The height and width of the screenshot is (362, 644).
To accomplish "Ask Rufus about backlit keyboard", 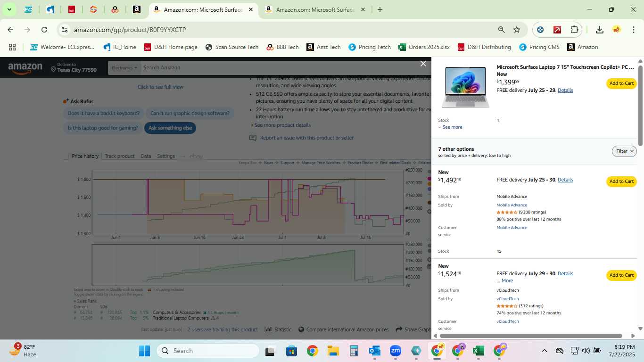I will pyautogui.click(x=104, y=113).
